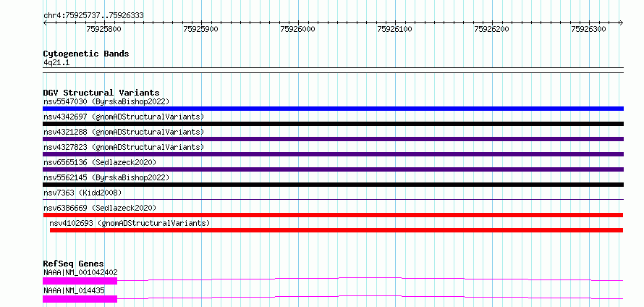Click the magenta exon block of NM_001042402
Screen dimensions: 644x307
pos(80,281)
